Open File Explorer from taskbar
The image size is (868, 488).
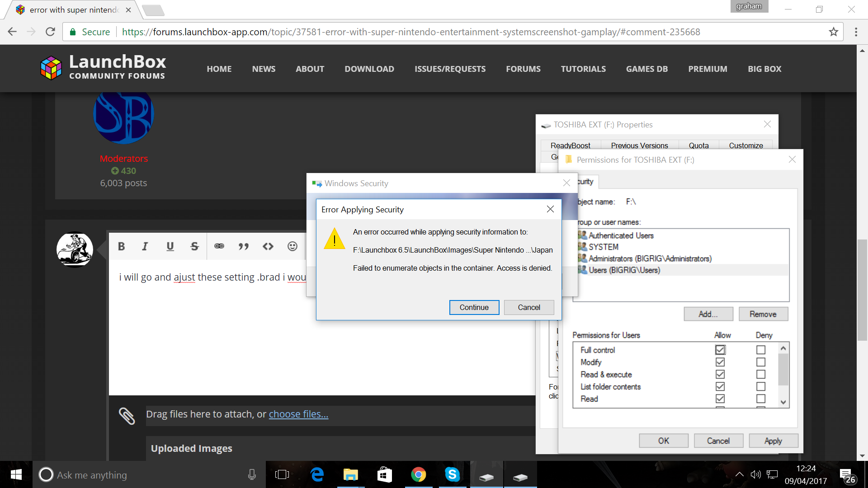pos(350,474)
